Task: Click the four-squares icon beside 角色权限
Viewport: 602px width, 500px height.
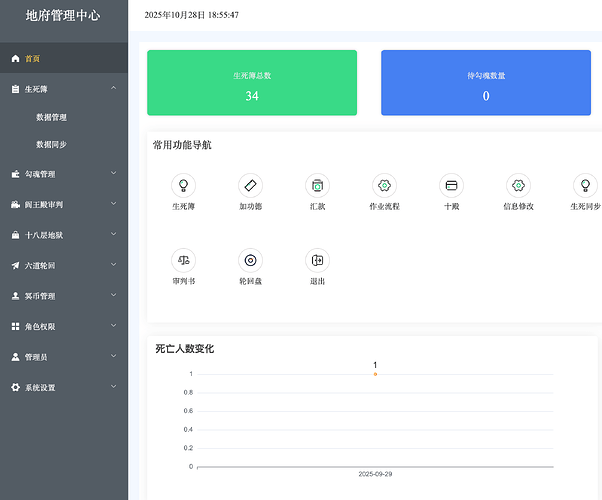Action: coord(15,326)
